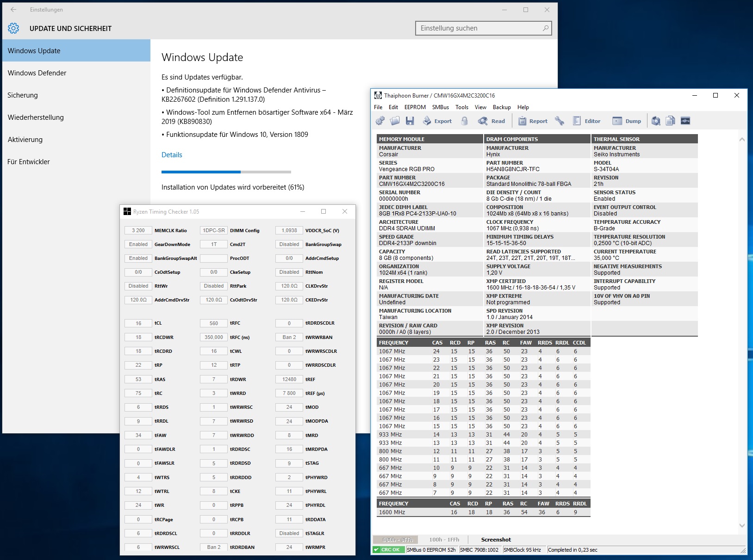Click the Ryzen Timing Checker title bar icon

click(x=127, y=212)
